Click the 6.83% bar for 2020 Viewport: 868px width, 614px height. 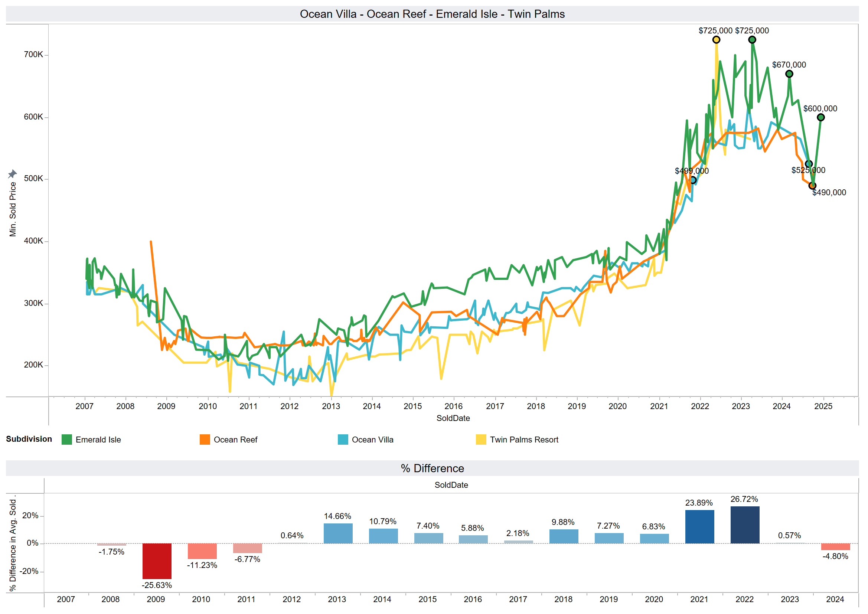coord(655,539)
